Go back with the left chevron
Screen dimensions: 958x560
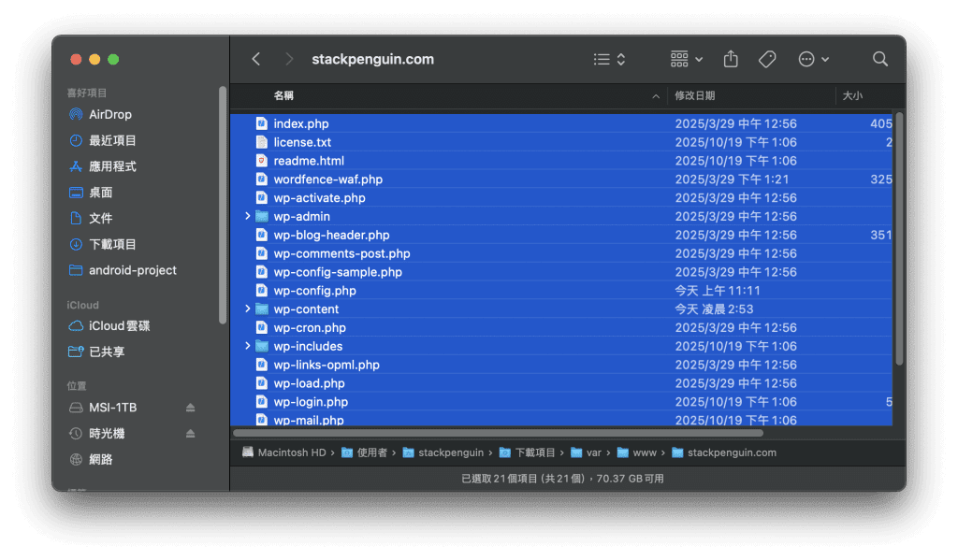tap(256, 59)
